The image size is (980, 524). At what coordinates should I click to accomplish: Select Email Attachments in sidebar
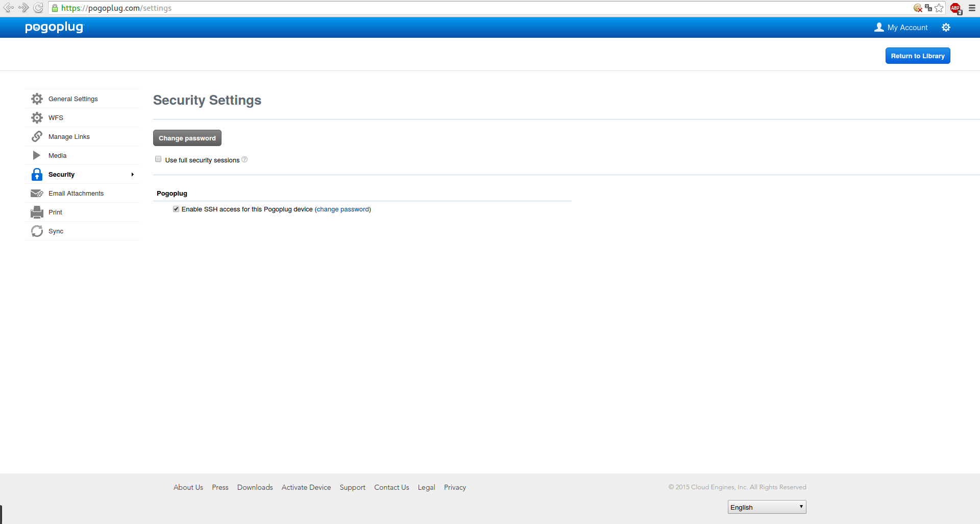82,193
